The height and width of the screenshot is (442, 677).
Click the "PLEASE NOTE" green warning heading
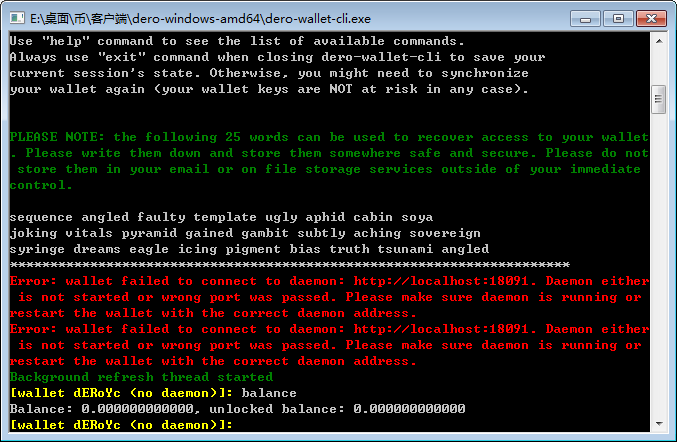(x=57, y=137)
